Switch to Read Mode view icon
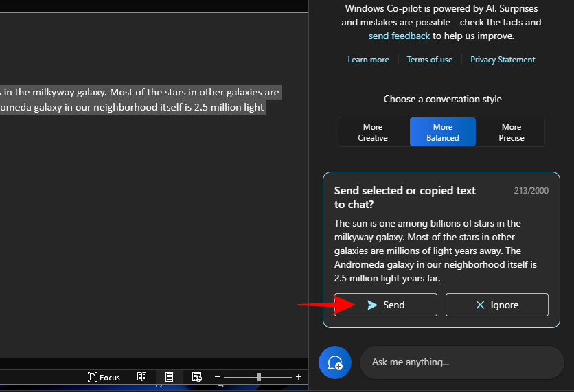This screenshot has height=392, width=574. [141, 377]
